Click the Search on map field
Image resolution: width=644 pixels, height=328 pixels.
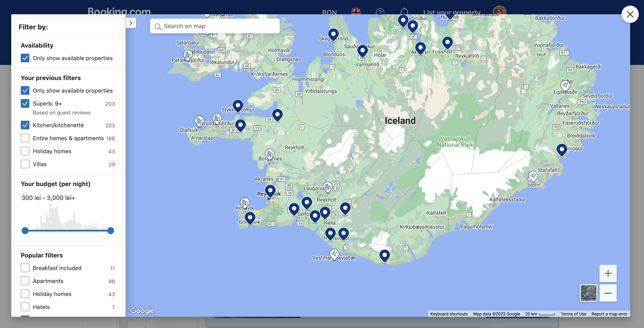(215, 26)
